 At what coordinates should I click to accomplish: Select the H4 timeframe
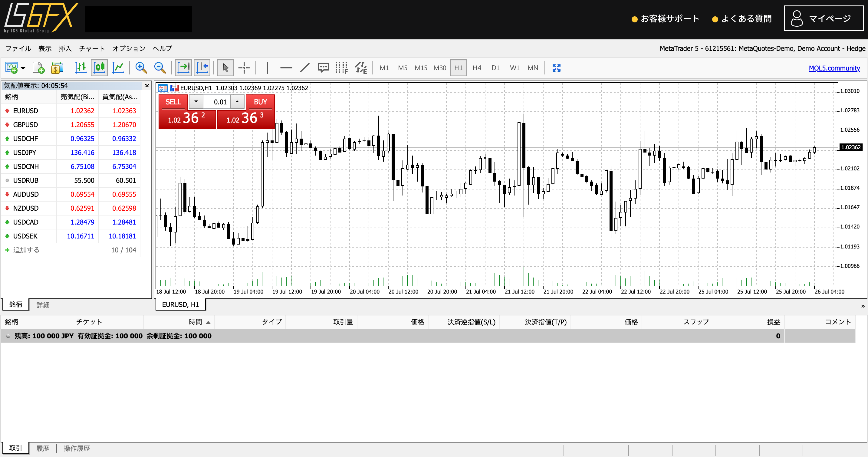477,68
